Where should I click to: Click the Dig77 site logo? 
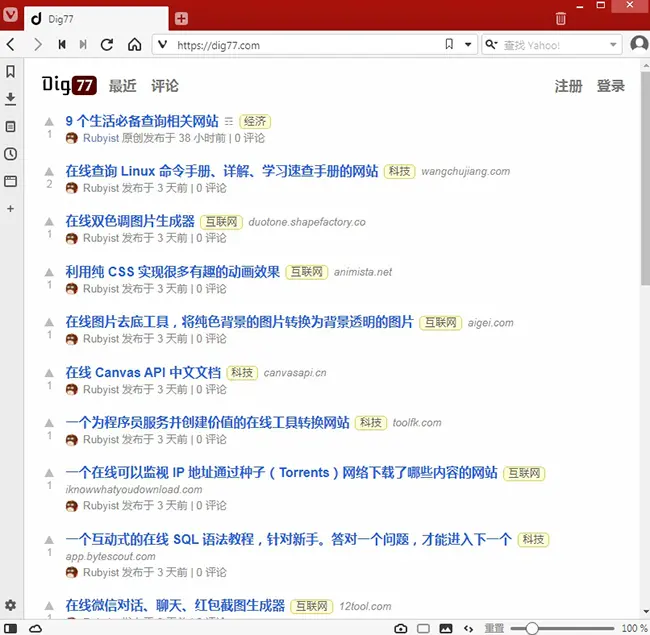[x=69, y=85]
